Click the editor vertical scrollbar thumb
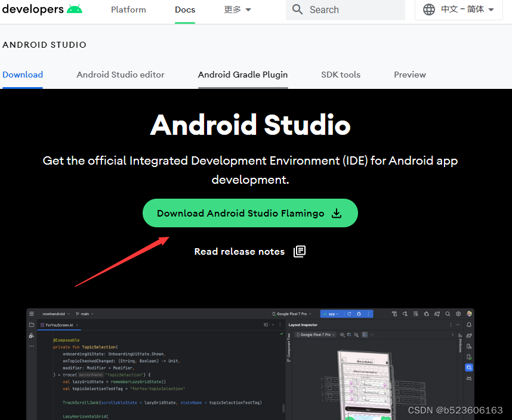The image size is (512, 420). pos(283,408)
